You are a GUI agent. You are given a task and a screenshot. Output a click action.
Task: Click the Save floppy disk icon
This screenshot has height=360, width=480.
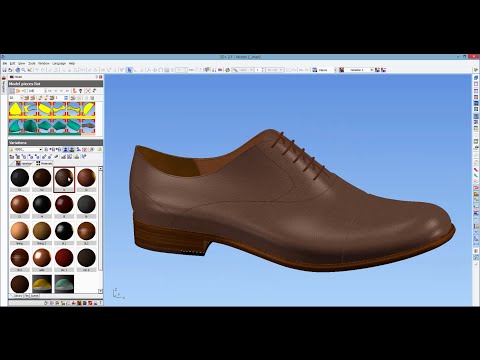click(5, 70)
